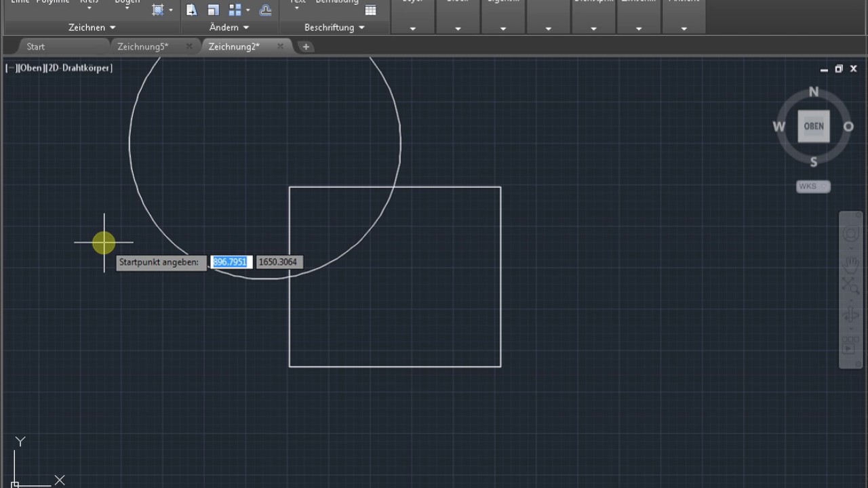Select the Stretch (Strecken) tool icon
Viewport: 868px width, 488px height.
[x=192, y=9]
